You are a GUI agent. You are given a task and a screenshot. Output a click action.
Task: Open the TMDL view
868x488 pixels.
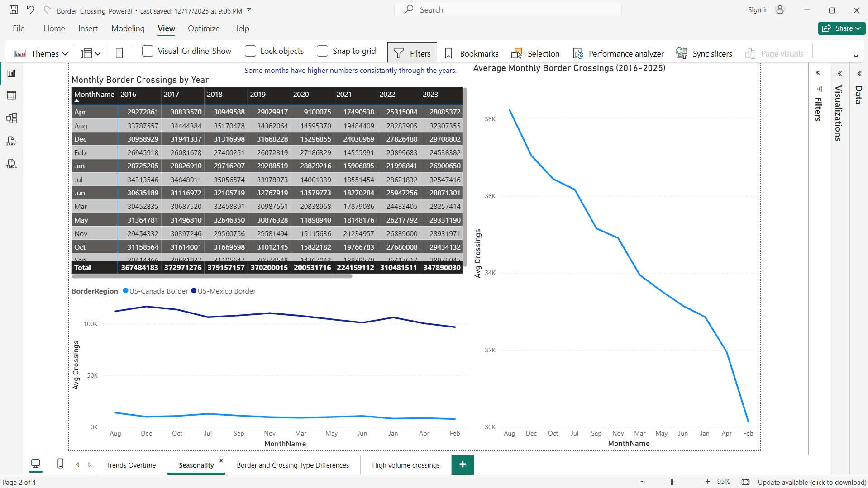pyautogui.click(x=12, y=164)
